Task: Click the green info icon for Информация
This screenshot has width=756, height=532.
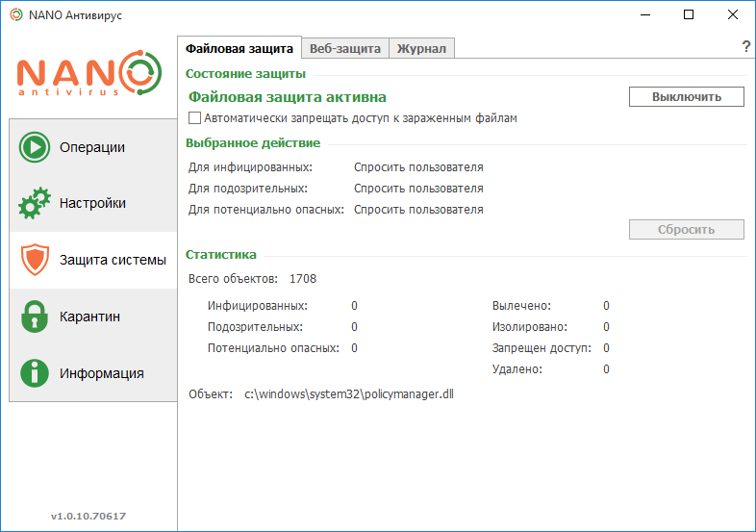Action: [35, 373]
